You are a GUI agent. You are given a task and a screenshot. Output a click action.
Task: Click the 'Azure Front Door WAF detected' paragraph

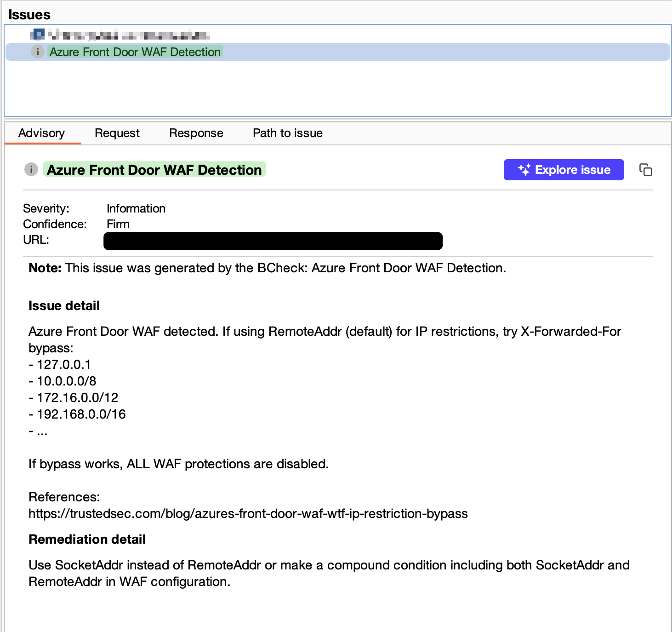pos(325,340)
